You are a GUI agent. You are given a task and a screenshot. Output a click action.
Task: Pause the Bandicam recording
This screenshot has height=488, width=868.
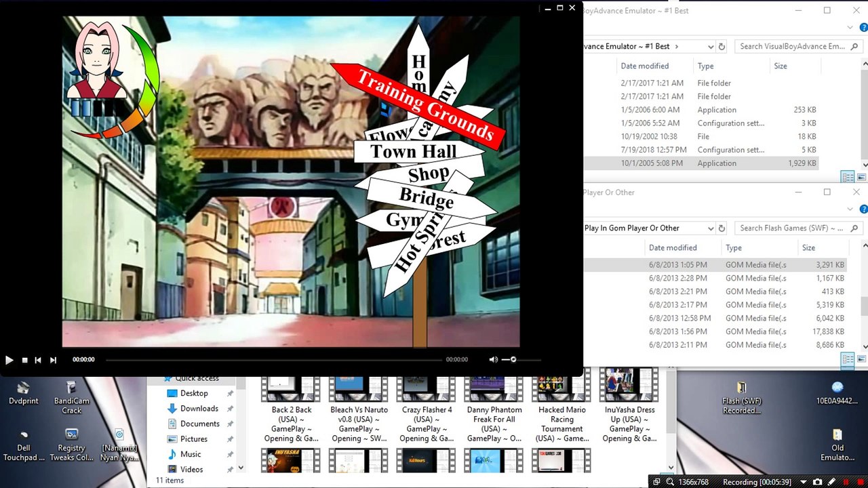point(846,482)
